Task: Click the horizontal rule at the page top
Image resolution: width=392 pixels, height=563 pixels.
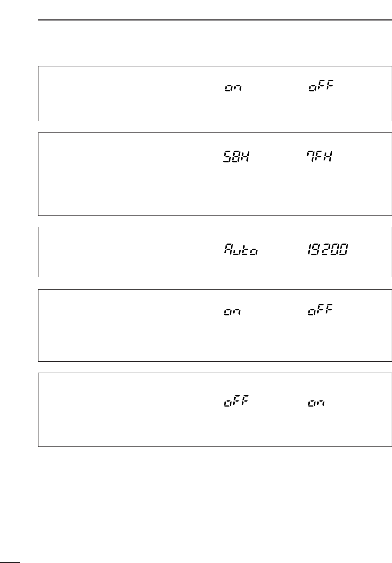Action: [212, 20]
